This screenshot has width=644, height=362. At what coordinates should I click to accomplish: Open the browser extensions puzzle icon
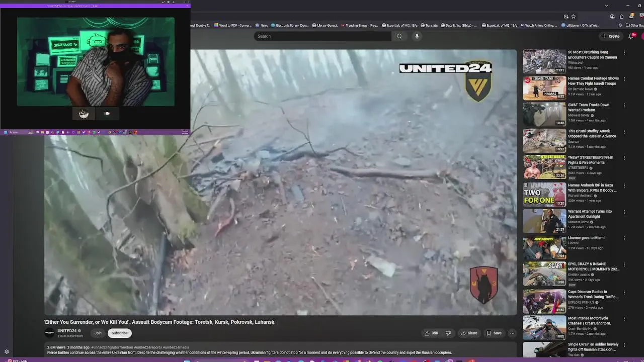click(621, 16)
